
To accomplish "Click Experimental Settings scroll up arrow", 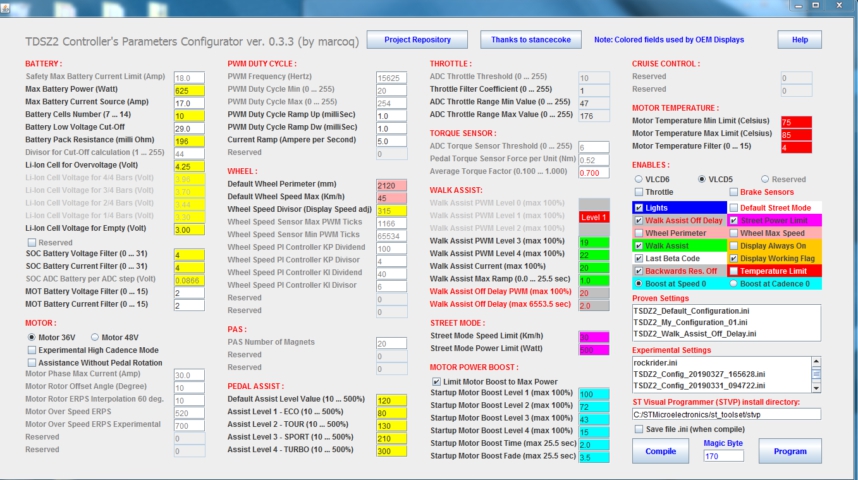I will click(x=816, y=362).
